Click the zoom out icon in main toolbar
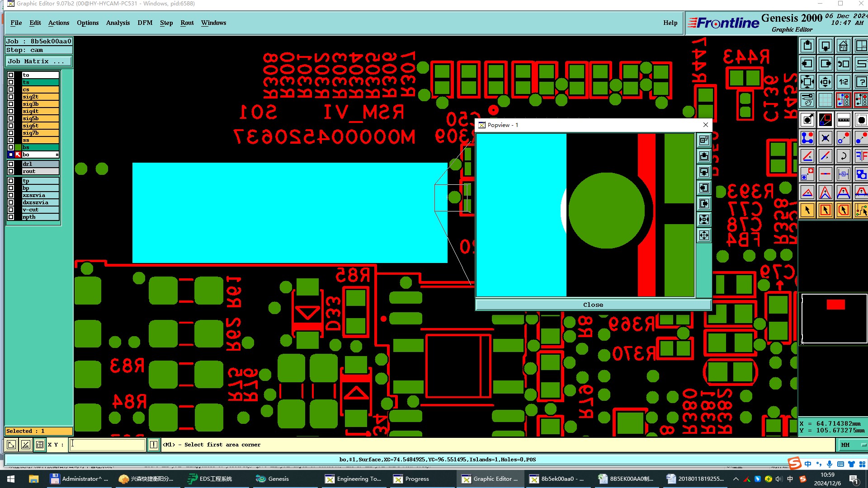Screen dimensions: 868x488 point(826,82)
